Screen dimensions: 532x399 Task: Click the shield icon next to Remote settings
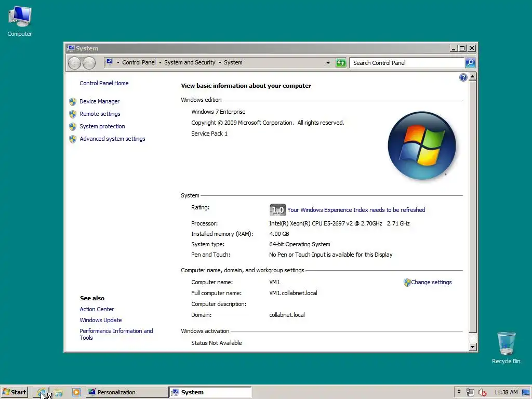point(73,114)
